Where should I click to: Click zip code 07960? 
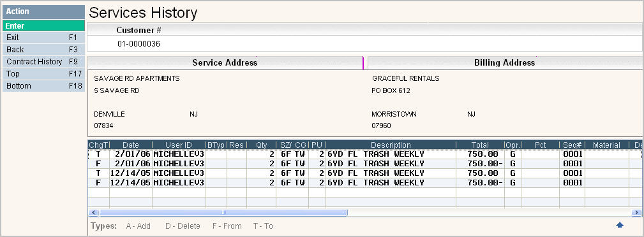click(382, 126)
